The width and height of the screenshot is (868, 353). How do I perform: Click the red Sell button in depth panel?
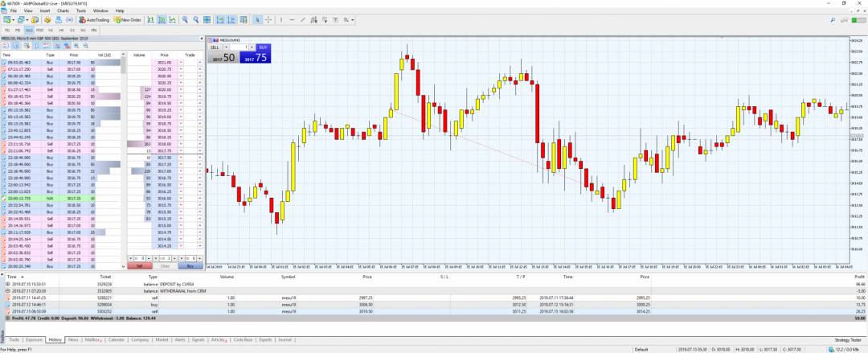point(139,265)
